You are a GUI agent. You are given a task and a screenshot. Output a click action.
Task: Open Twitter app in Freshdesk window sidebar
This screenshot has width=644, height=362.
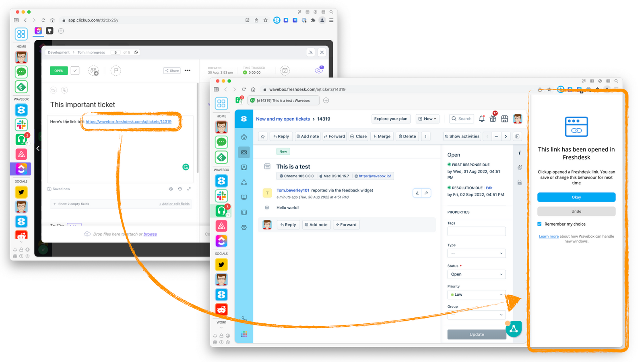(221, 265)
